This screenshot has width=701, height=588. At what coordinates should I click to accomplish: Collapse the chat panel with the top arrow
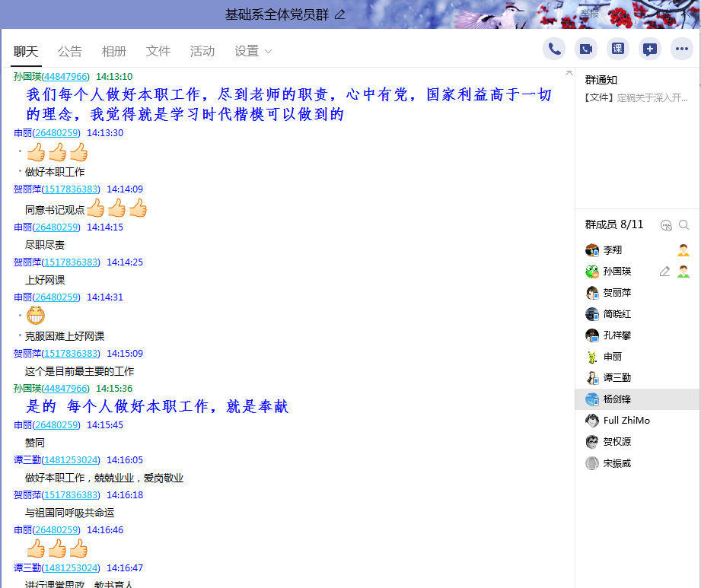tap(569, 73)
